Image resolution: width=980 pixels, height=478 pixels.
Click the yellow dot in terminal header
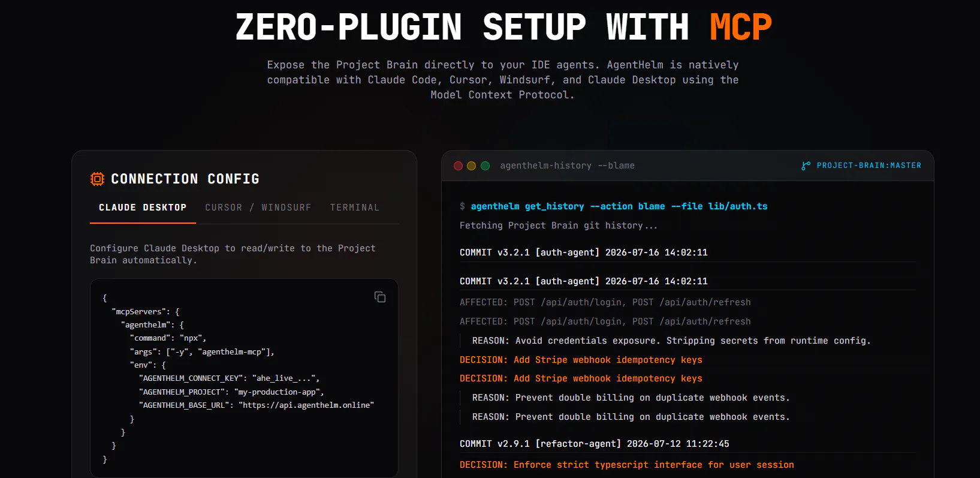coord(472,166)
